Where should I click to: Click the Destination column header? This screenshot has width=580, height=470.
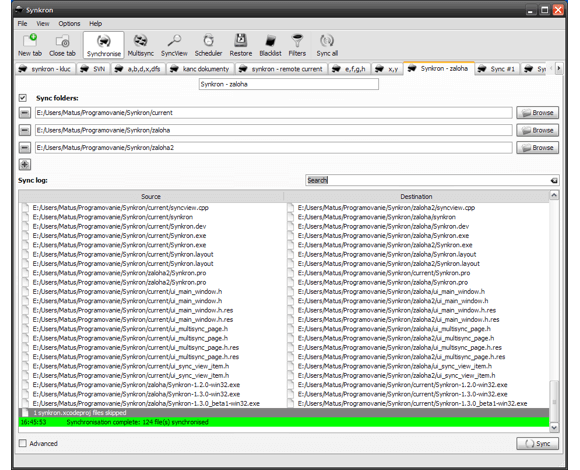pyautogui.click(x=416, y=197)
